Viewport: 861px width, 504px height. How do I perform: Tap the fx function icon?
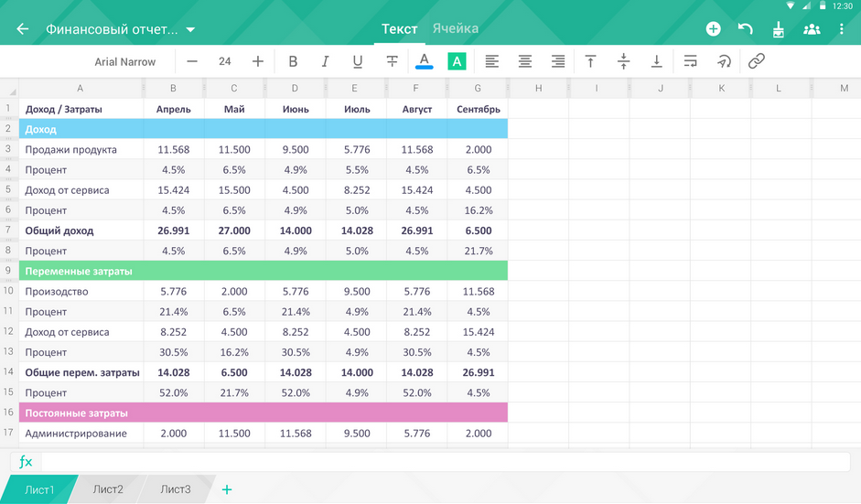[26, 462]
